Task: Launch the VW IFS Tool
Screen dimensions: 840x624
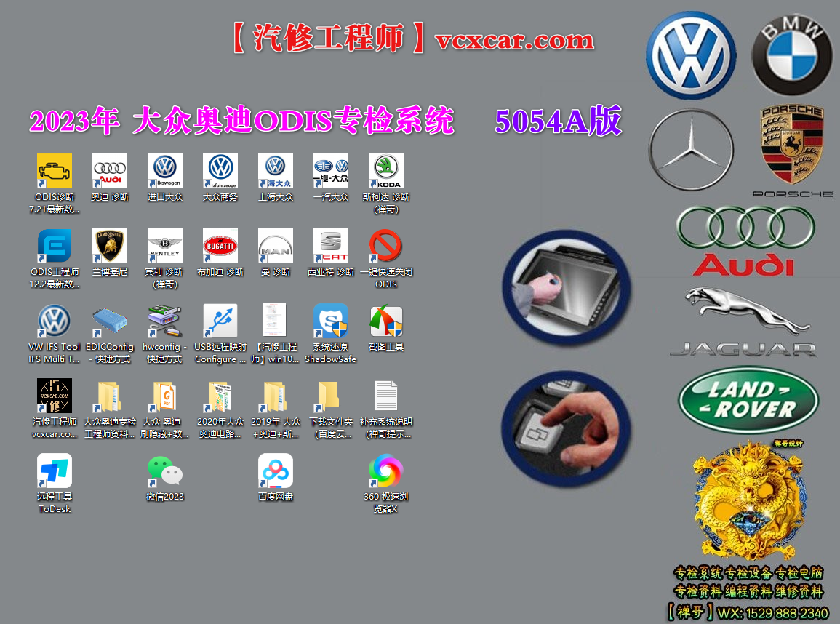Action: click(54, 323)
